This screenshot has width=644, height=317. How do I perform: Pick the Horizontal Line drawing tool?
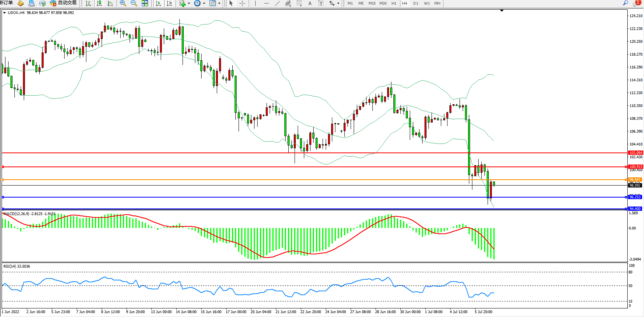[x=267, y=4]
